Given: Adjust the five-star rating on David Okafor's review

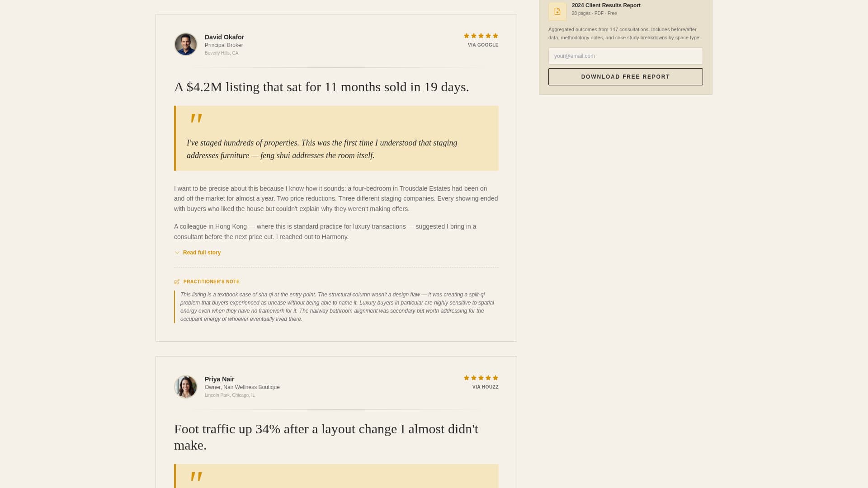Looking at the screenshot, I should point(481,35).
